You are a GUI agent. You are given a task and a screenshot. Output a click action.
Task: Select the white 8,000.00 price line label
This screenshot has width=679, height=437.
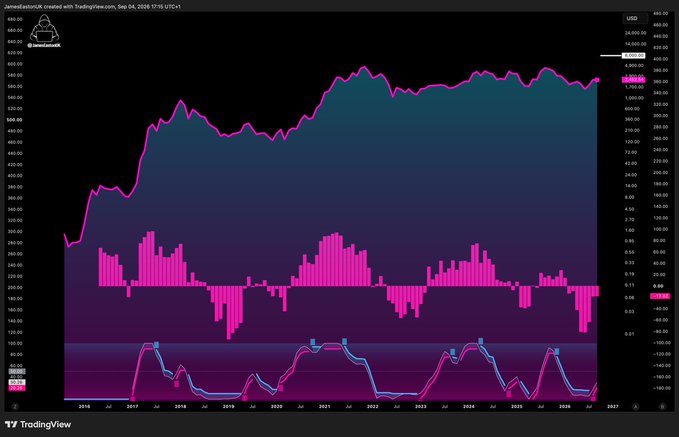click(634, 55)
